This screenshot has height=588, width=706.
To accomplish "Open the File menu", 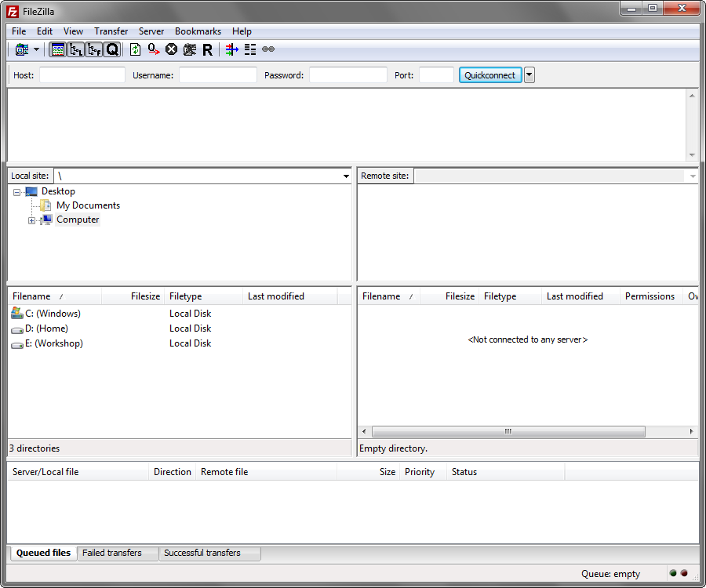I will (19, 31).
